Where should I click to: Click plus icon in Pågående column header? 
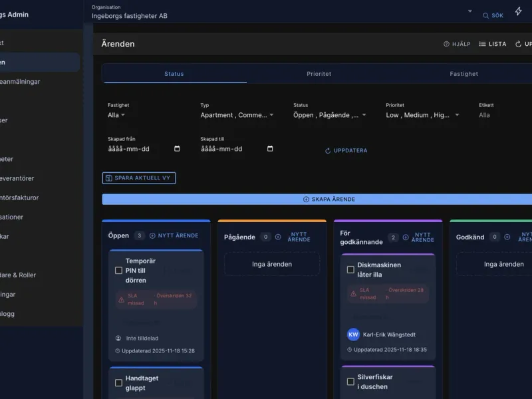point(278,237)
